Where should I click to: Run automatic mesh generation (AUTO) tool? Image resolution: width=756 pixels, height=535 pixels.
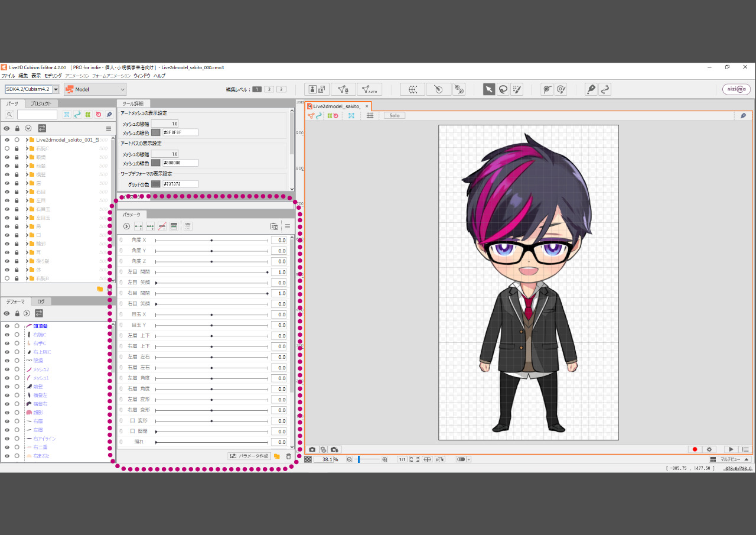[x=369, y=89]
